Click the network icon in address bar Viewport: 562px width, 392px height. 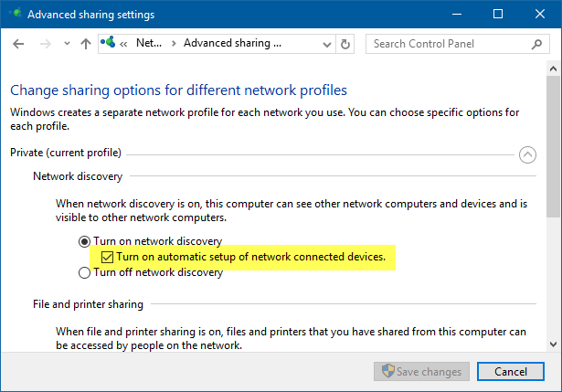(108, 43)
